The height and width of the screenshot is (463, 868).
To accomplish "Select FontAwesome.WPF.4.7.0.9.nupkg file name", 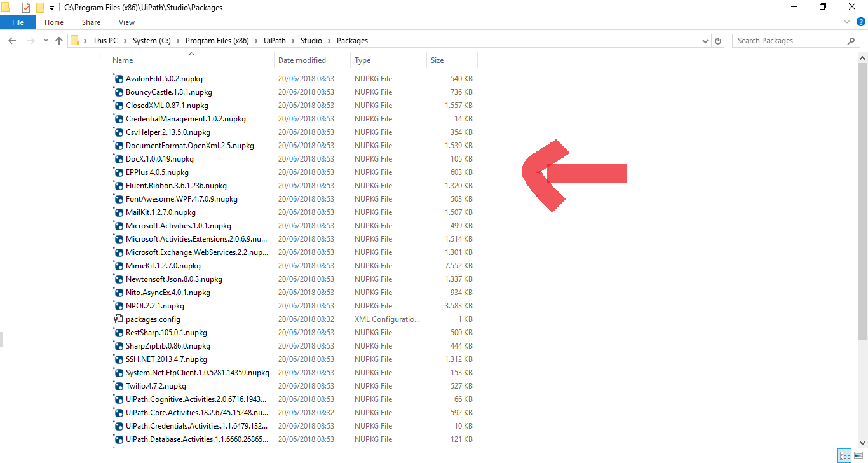I will [182, 199].
